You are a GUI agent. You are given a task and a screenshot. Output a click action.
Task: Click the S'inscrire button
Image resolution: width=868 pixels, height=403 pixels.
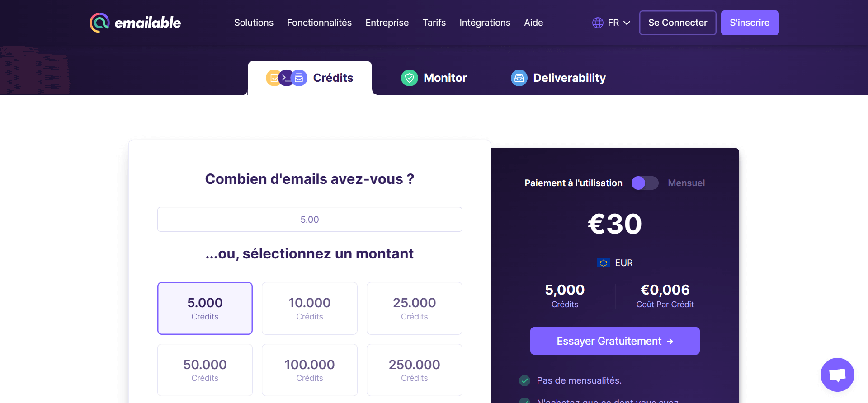coord(750,23)
